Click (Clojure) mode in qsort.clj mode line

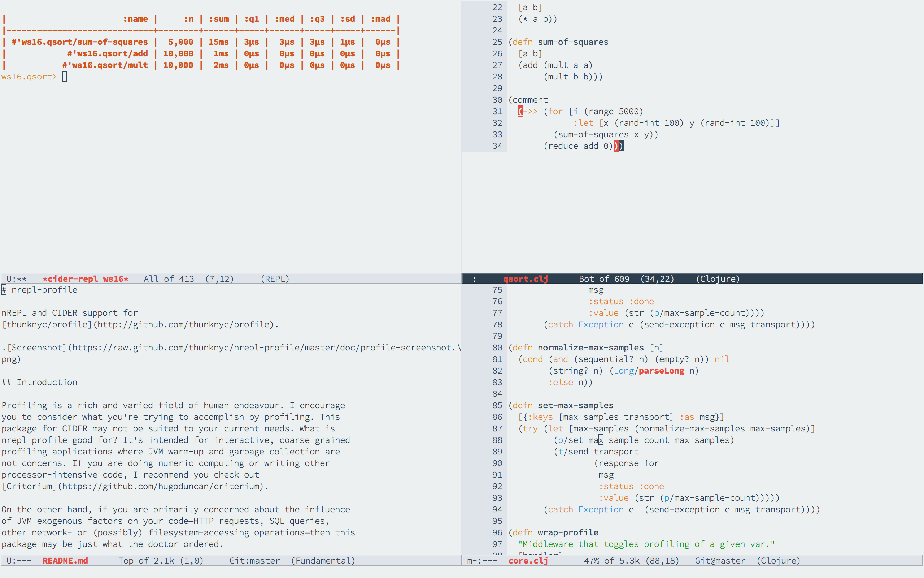point(718,279)
